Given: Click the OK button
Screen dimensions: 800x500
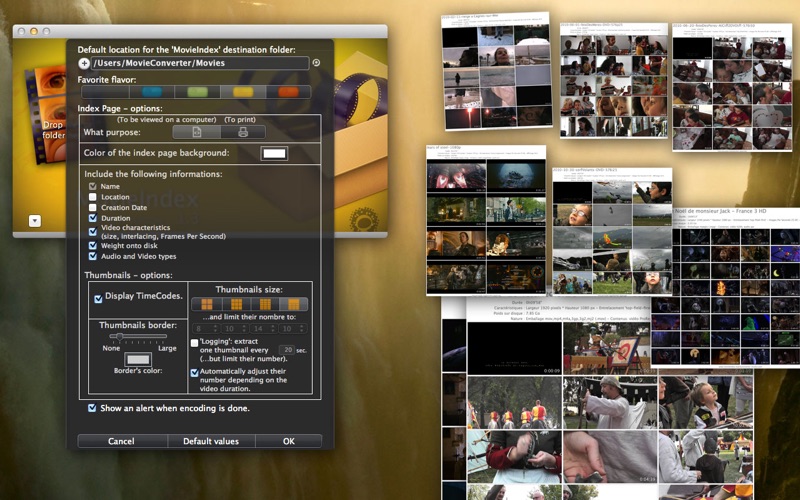Looking at the screenshot, I should point(289,441).
